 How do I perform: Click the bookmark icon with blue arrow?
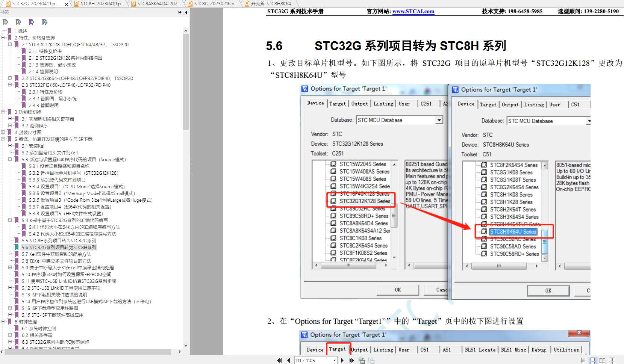[x=32, y=22]
